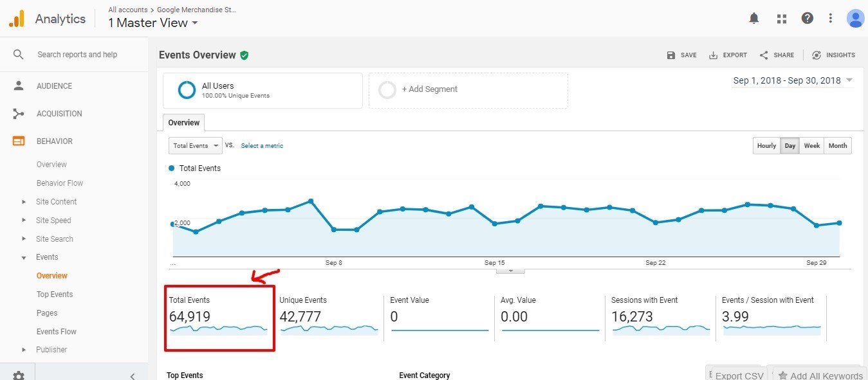
Task: Click the Export button
Action: coord(728,55)
